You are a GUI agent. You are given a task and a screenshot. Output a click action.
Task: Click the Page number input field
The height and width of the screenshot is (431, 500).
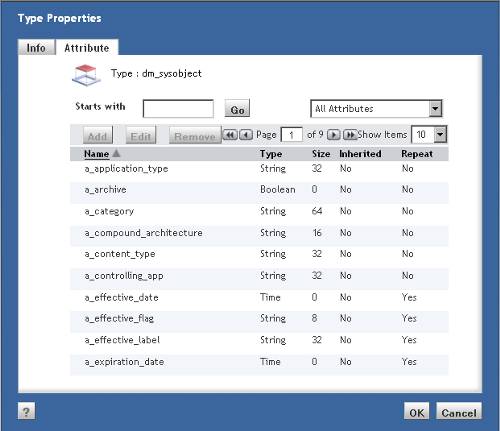click(x=292, y=135)
